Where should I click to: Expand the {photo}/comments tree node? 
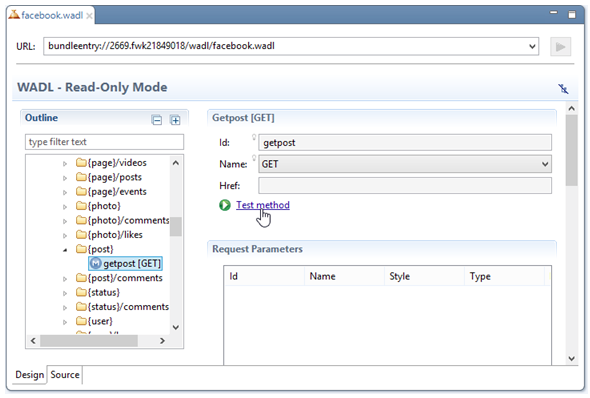[65, 221]
